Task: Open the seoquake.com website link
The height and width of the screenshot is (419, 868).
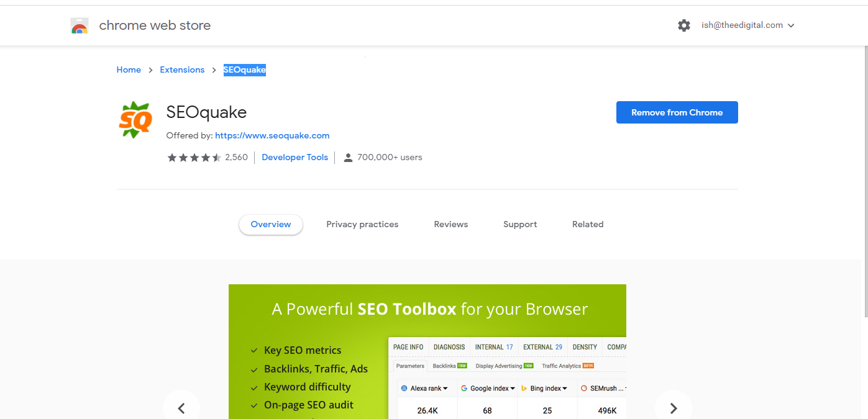Action: (272, 135)
